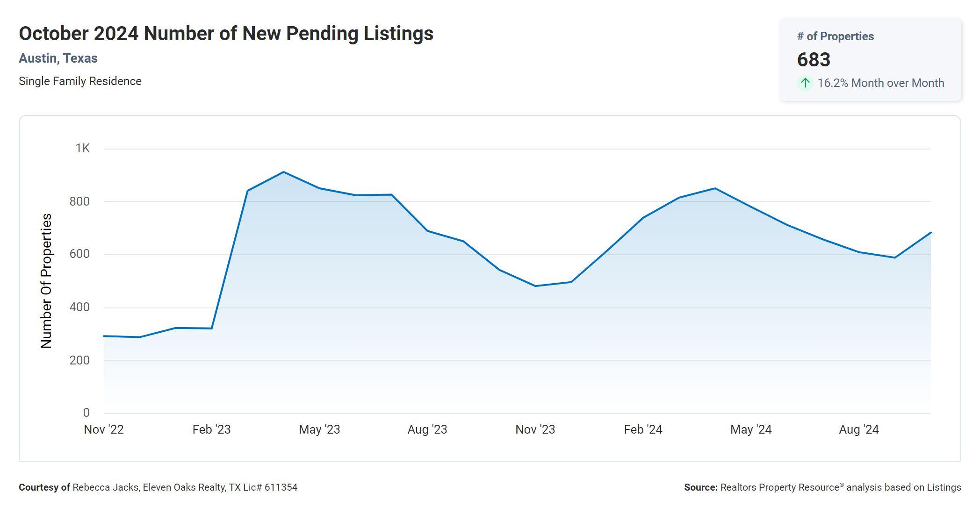Click the October 2024 endpoint of the line
This screenshot has height=514, width=980.
pos(930,233)
